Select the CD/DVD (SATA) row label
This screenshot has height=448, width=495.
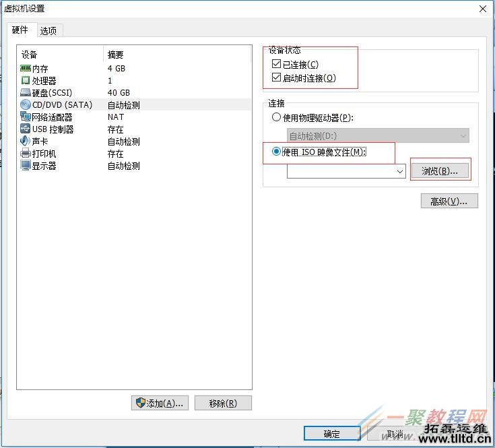(62, 104)
